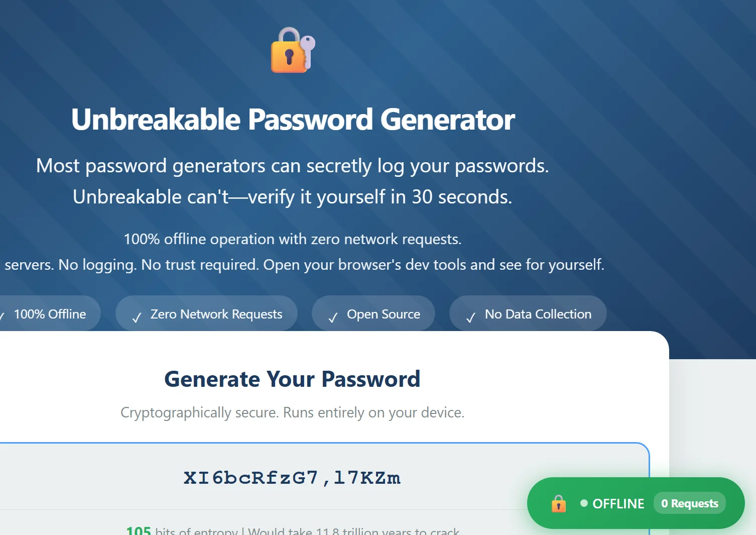Click the generated password XI6bcRfzG7,l7KZm
Screen dimensions: 756x535
[292, 478]
